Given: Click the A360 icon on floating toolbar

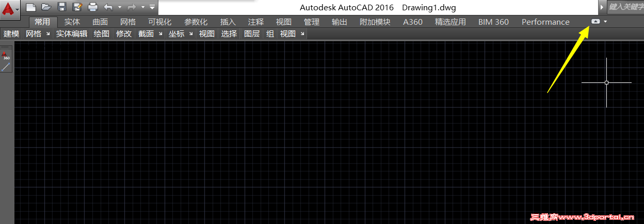Looking at the screenshot, I should [x=6, y=55].
